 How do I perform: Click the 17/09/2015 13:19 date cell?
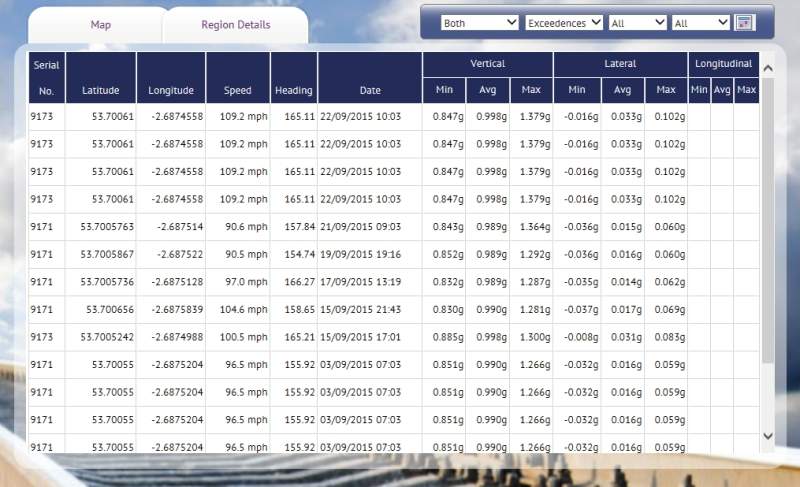tap(360, 283)
